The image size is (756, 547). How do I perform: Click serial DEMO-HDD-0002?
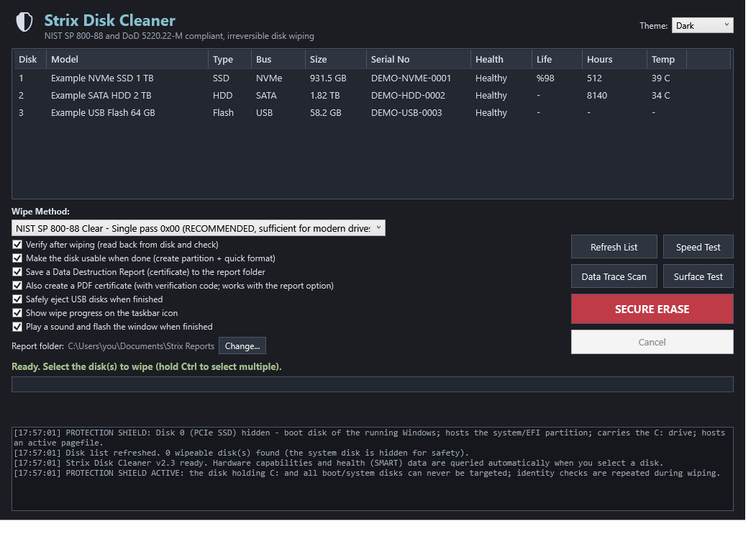(x=408, y=96)
